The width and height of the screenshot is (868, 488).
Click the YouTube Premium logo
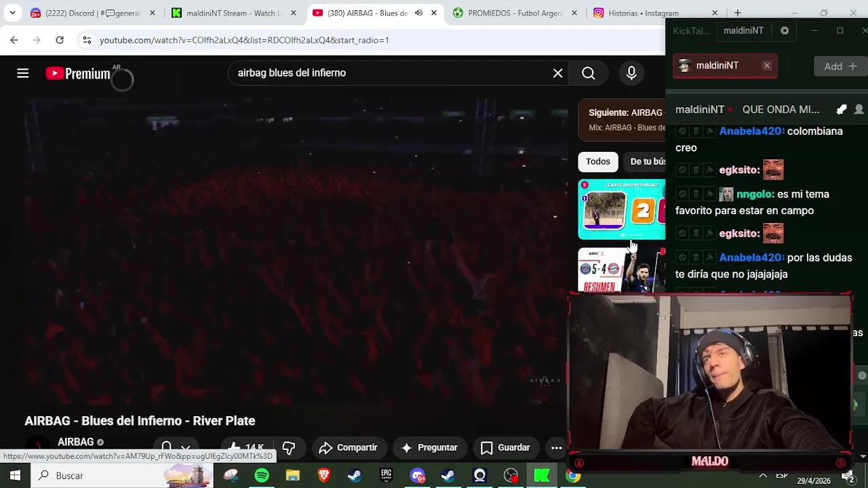click(x=78, y=74)
